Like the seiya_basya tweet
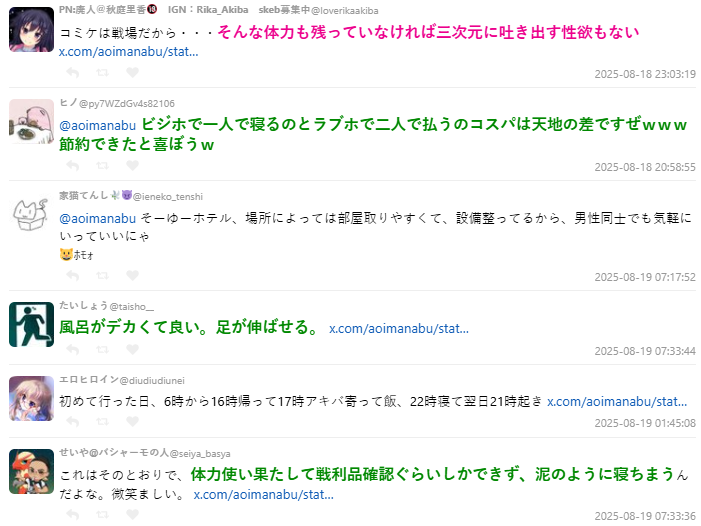The image size is (701, 526). [132, 514]
